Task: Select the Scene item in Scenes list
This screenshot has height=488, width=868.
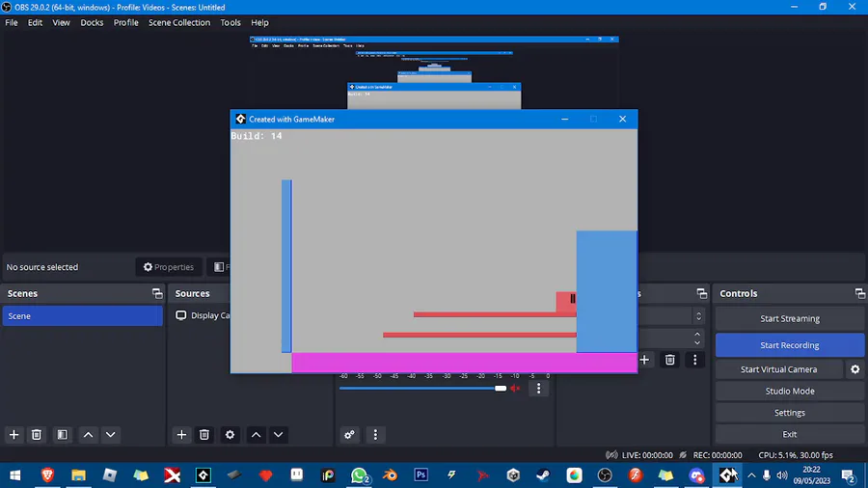Action: tap(83, 316)
